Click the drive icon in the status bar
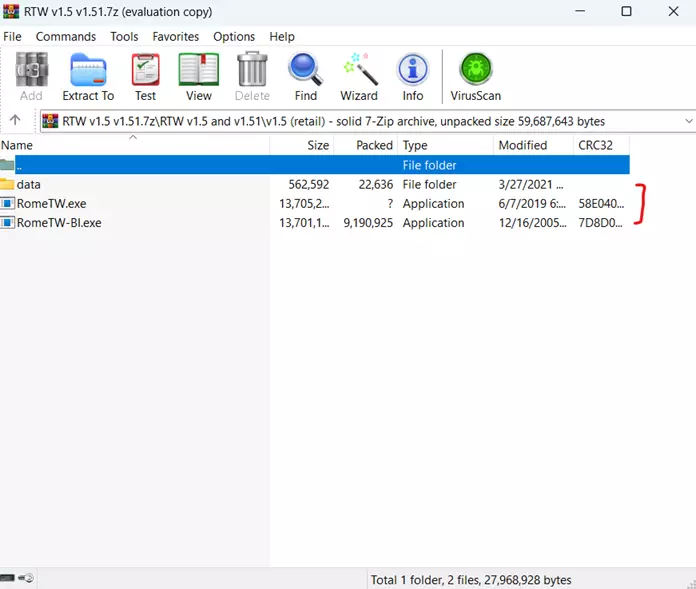The height and width of the screenshot is (589, 696). (x=8, y=577)
